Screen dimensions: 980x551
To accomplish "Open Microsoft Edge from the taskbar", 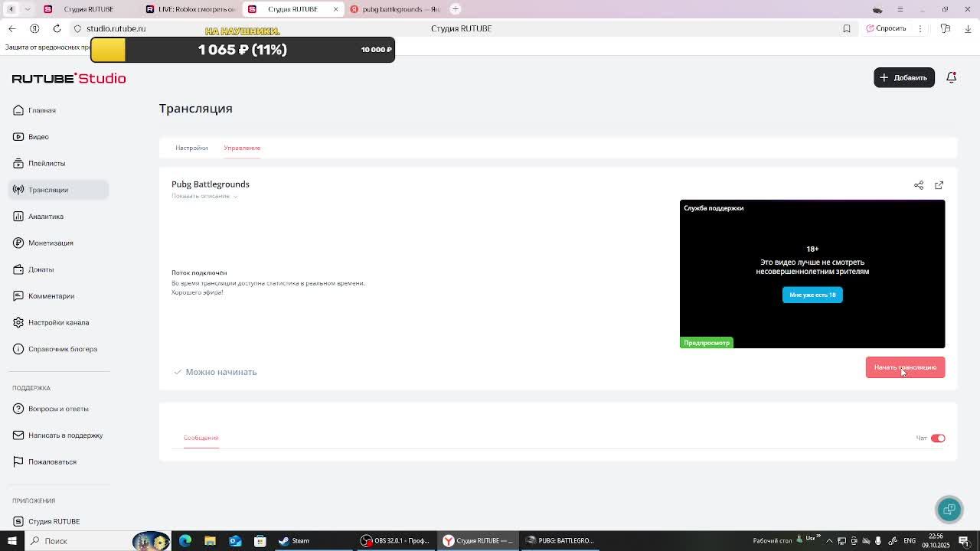I will pos(185,541).
